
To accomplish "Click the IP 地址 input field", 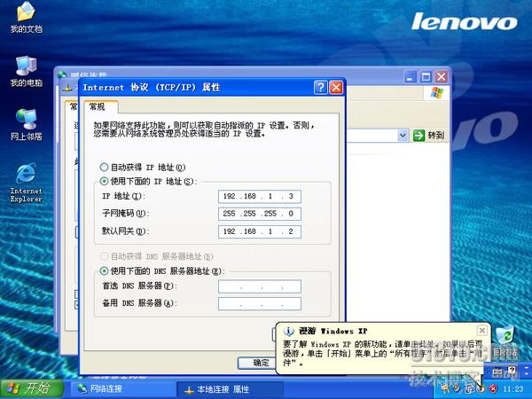I will tap(260, 196).
